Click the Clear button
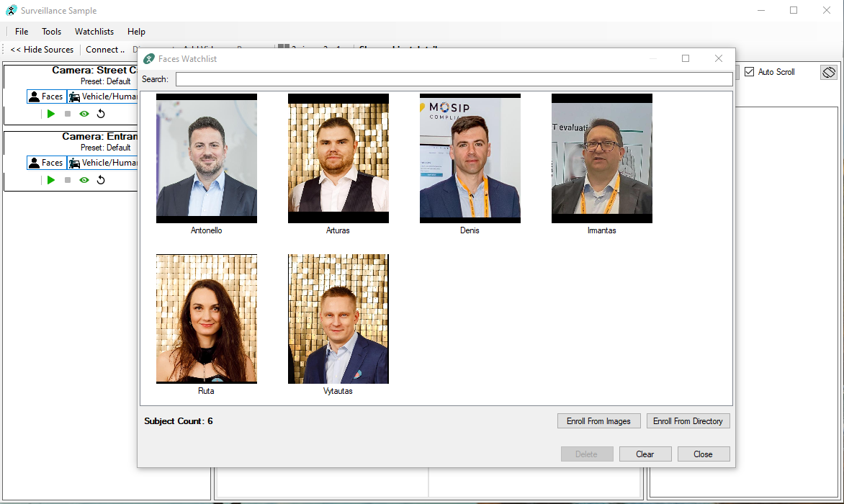Viewport: 844px width, 504px height. pyautogui.click(x=645, y=454)
